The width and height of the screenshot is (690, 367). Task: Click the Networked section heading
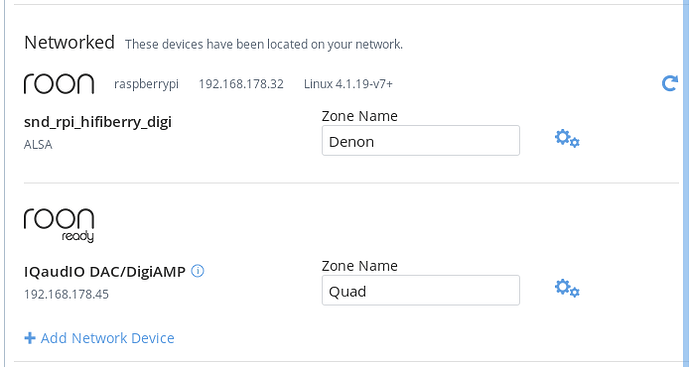pos(70,43)
